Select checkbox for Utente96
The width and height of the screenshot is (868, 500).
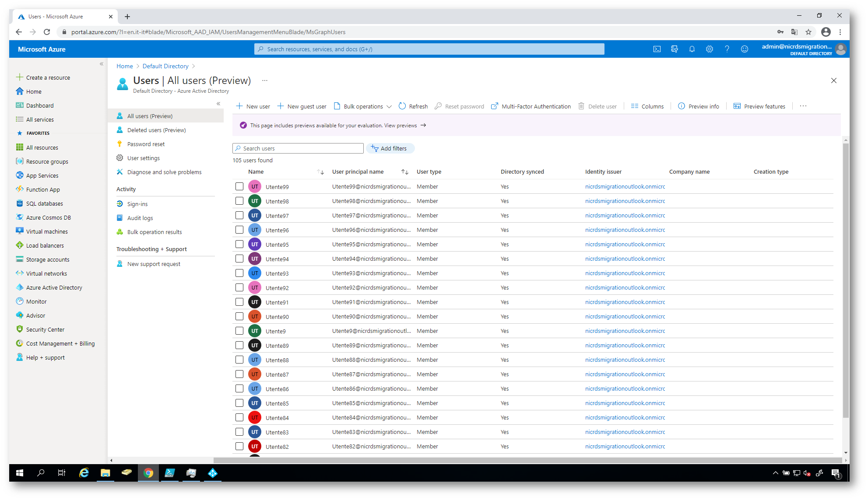click(239, 230)
